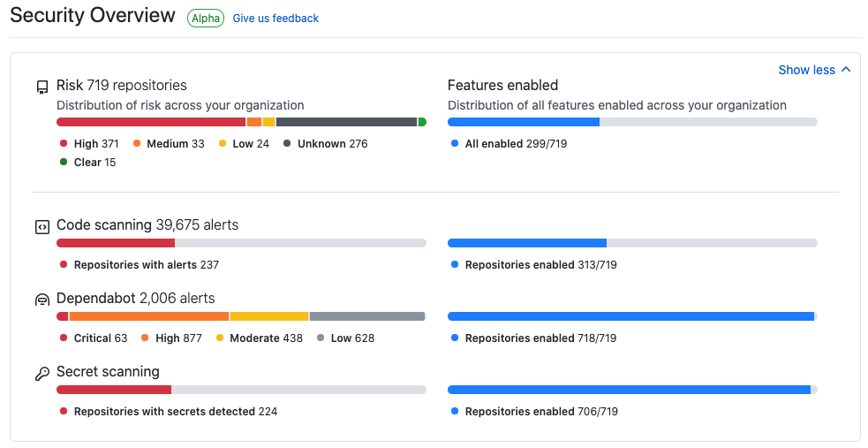Click the yellow Moderate Dependabot segment
Screen dimensions: 868x448
point(269,316)
